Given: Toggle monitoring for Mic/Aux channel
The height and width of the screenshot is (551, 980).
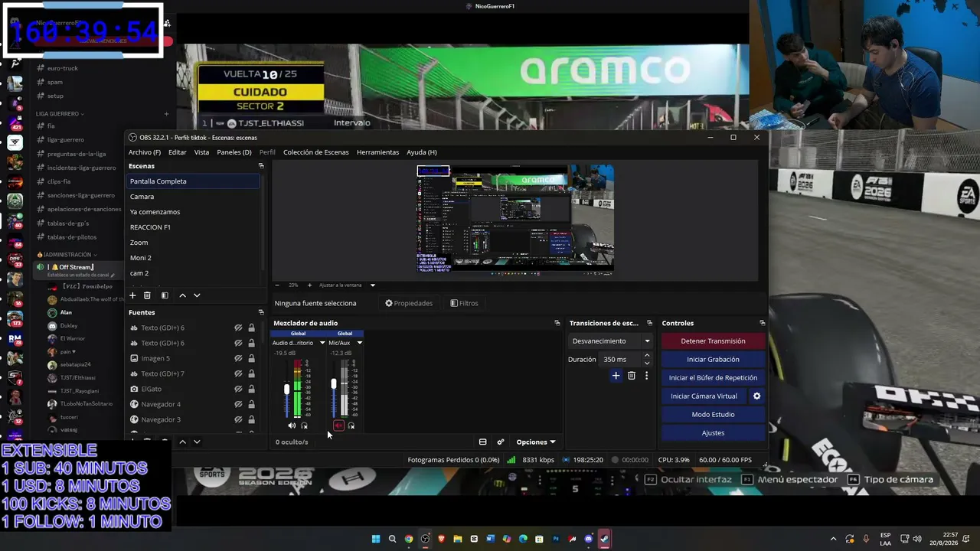Looking at the screenshot, I should [x=351, y=425].
